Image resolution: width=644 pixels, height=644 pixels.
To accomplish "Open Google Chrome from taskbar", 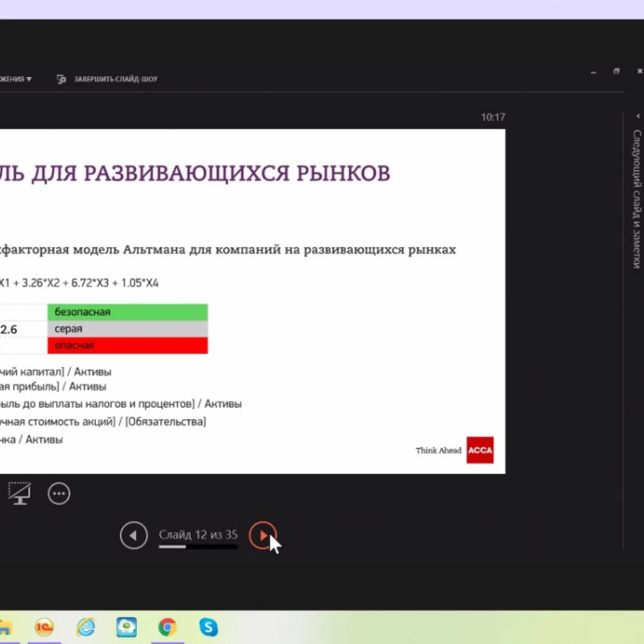I will [168, 627].
